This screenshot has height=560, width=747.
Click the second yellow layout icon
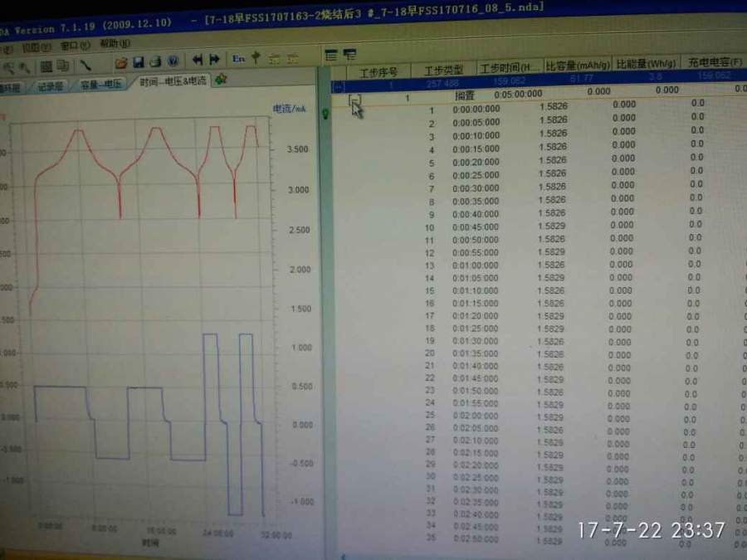point(292,59)
